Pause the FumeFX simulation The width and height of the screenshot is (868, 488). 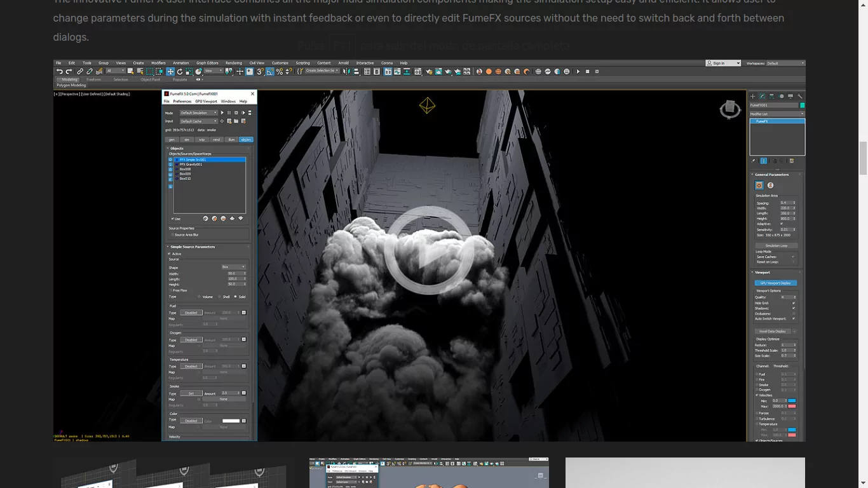coord(229,112)
